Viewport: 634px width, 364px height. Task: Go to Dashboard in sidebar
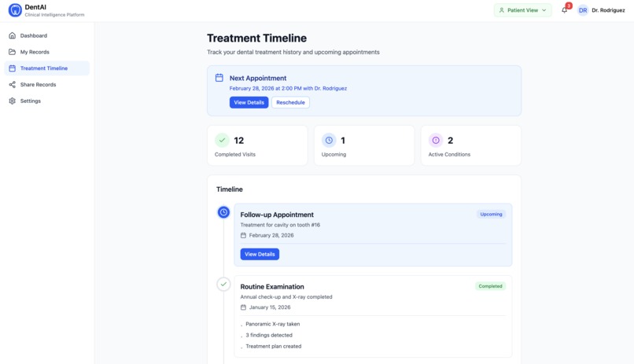47,35
